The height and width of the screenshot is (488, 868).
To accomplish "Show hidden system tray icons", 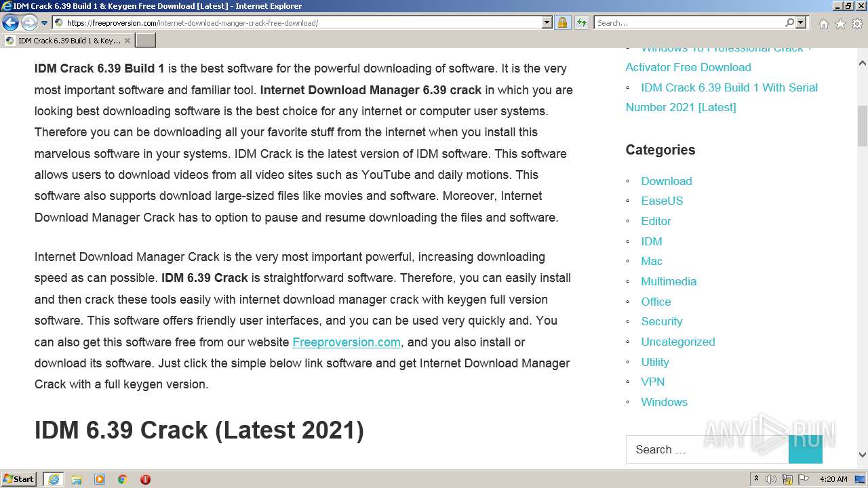I will pos(756,479).
